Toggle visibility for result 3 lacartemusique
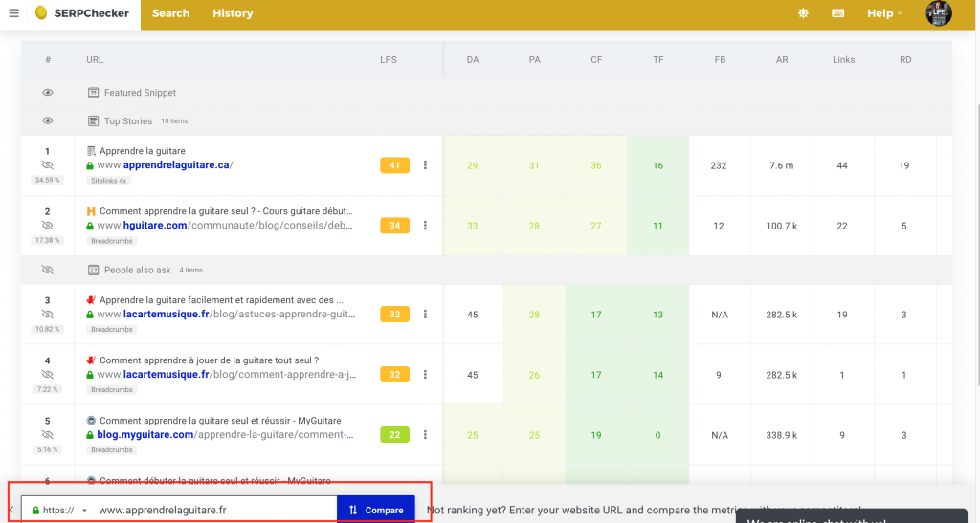980x523 pixels. [x=48, y=314]
